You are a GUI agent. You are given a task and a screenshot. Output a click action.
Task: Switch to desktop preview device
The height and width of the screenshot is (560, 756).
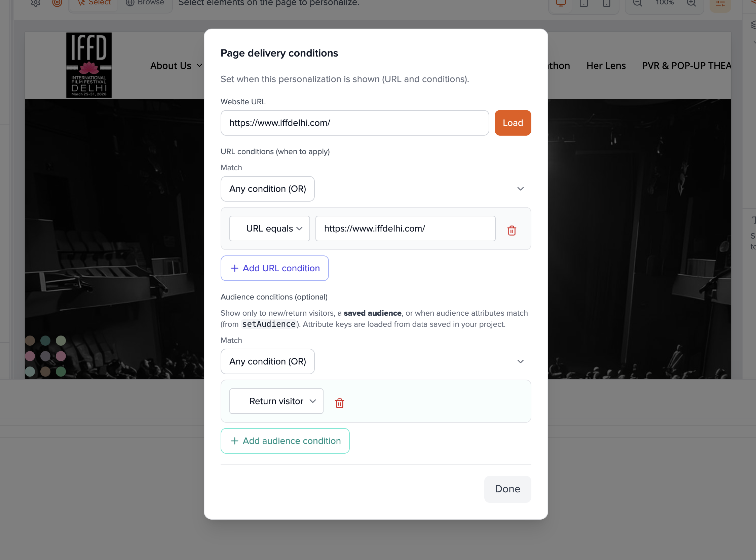coord(561,3)
